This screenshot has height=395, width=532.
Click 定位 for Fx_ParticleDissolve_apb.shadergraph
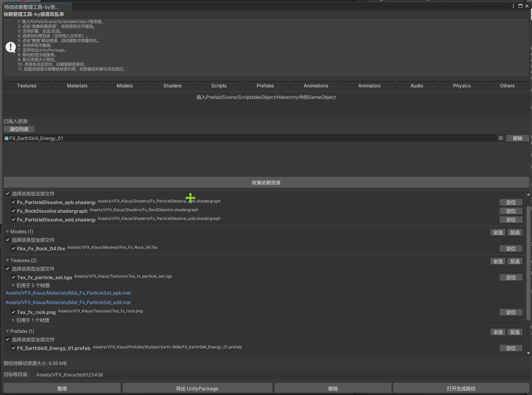click(511, 202)
